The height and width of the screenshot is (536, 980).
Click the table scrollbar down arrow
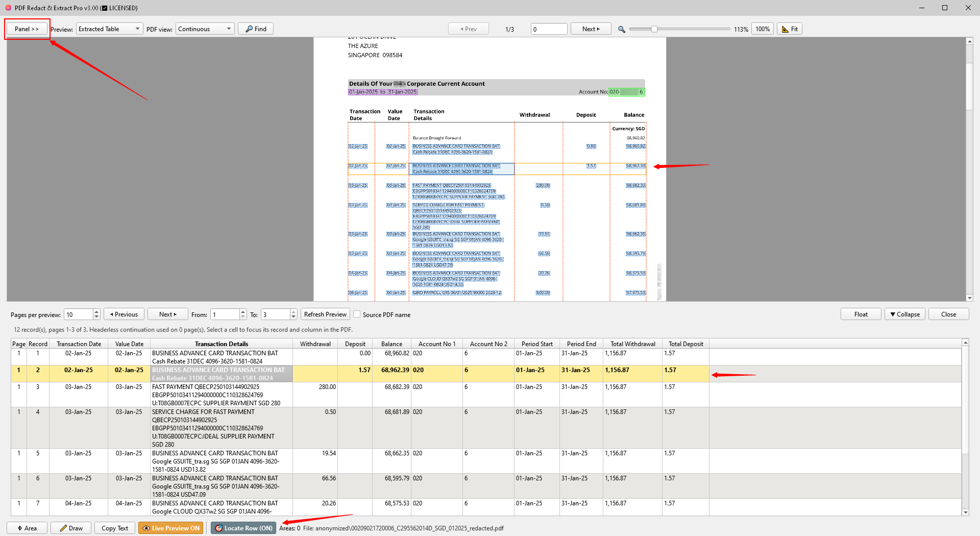pos(965,512)
